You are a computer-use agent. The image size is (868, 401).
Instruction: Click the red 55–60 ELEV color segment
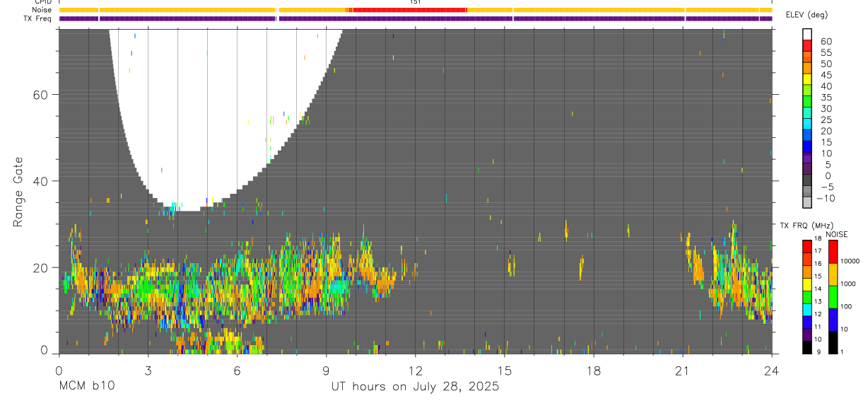(x=807, y=46)
